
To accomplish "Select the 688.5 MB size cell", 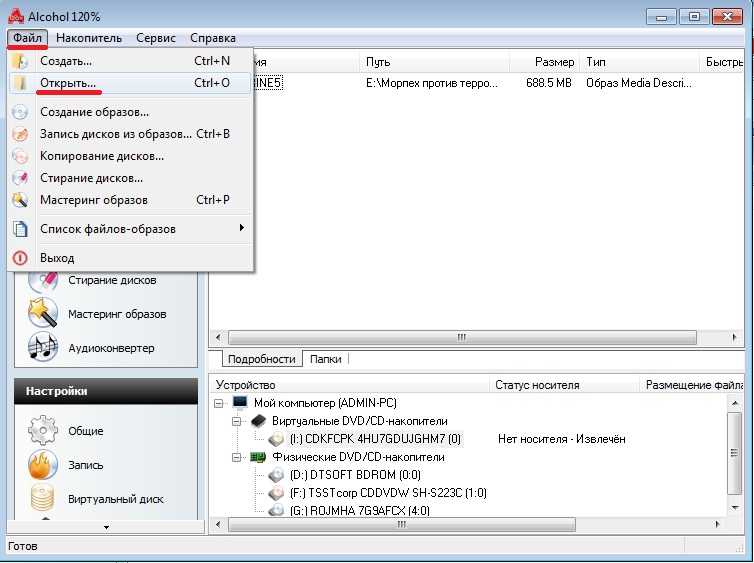I will coord(549,83).
